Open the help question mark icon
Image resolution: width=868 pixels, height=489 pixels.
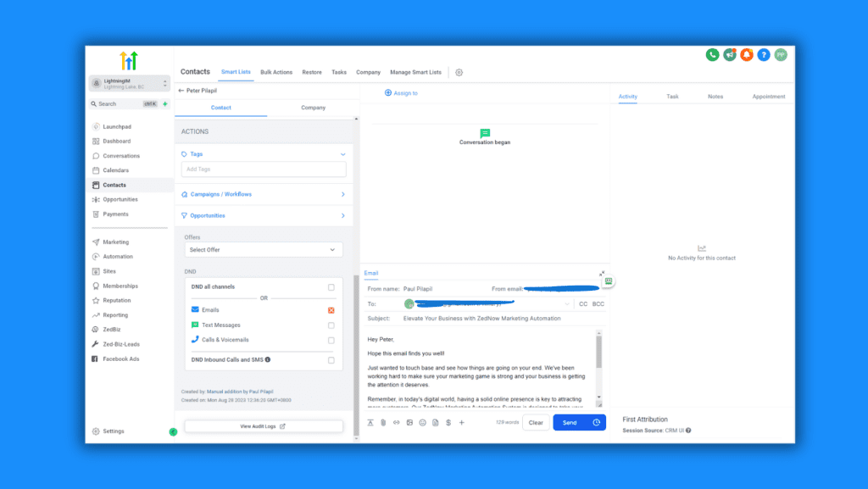pyautogui.click(x=762, y=54)
